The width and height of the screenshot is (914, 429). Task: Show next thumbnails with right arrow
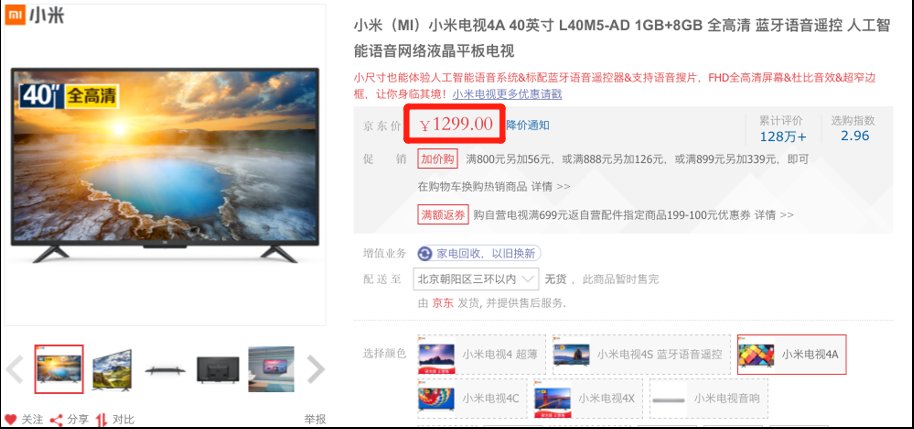315,369
